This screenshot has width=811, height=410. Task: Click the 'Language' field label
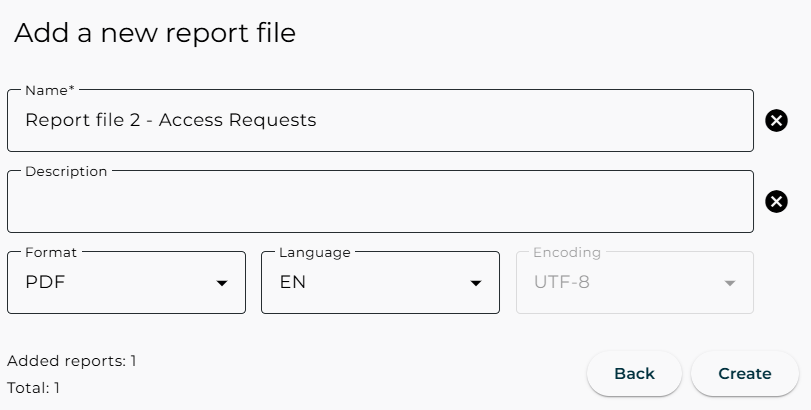pos(315,253)
